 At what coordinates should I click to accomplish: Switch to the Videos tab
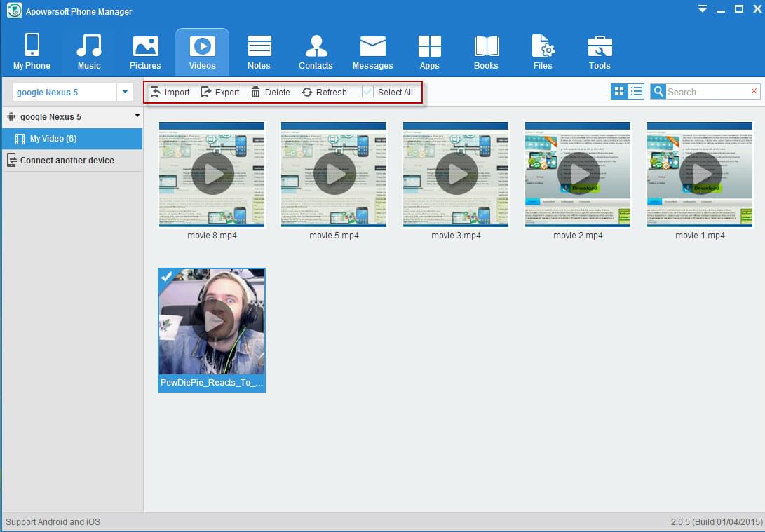[x=202, y=52]
